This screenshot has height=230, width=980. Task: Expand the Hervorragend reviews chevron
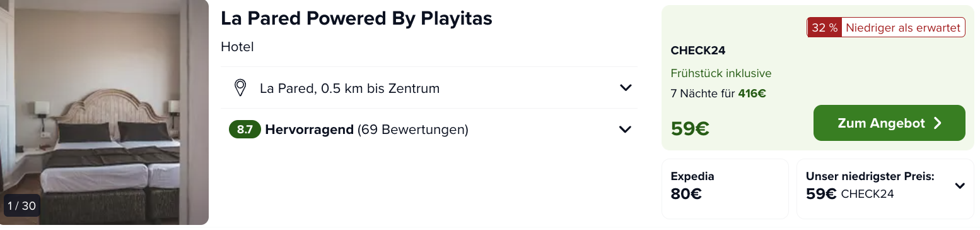625,130
